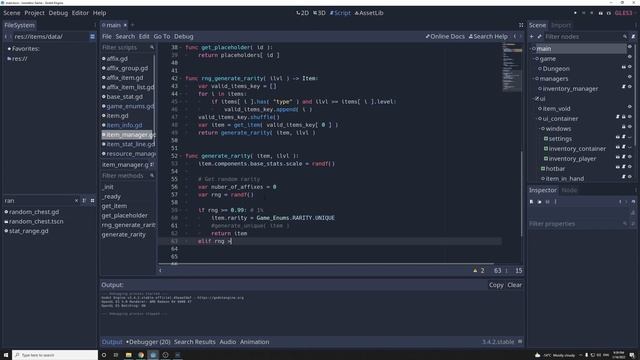Screen dimensions: 640x360
Task: Open the AssetLib workspace
Action: click(x=369, y=13)
